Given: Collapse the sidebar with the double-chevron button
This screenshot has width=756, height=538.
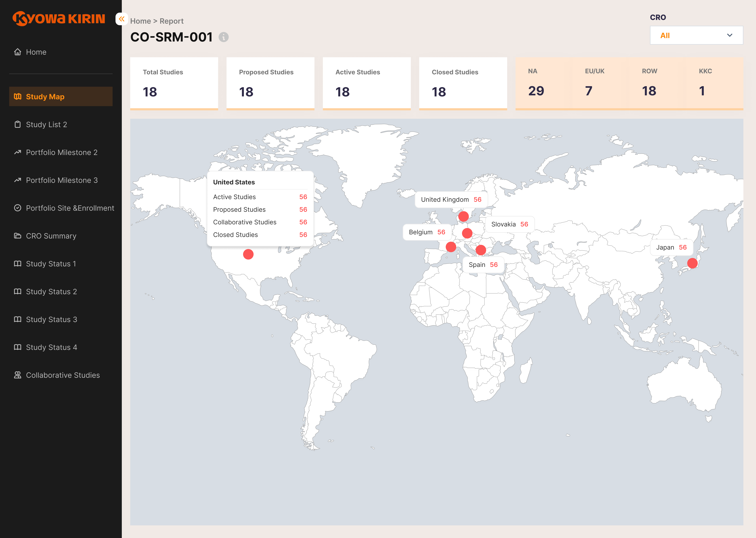Looking at the screenshot, I should [x=122, y=19].
